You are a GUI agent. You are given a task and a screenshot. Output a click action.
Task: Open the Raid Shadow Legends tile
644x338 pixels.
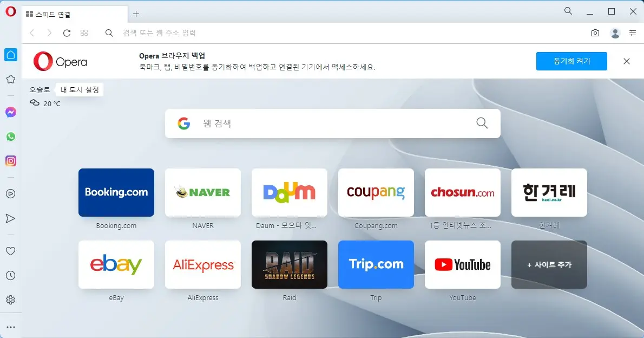(x=290, y=264)
